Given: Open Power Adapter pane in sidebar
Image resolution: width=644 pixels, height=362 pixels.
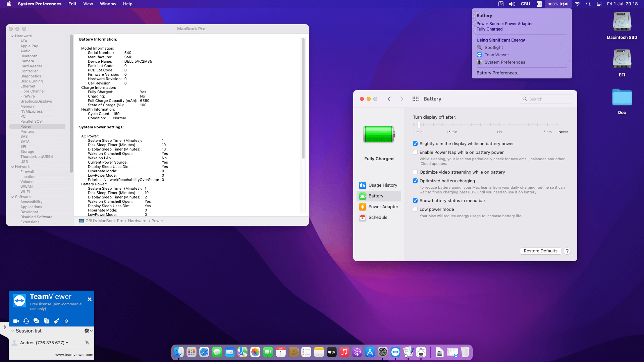Looking at the screenshot, I should coord(383,207).
